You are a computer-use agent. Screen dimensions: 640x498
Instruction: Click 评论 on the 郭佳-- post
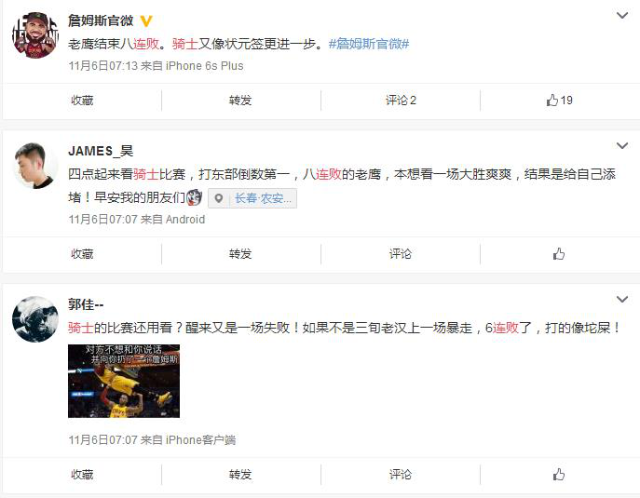point(400,474)
